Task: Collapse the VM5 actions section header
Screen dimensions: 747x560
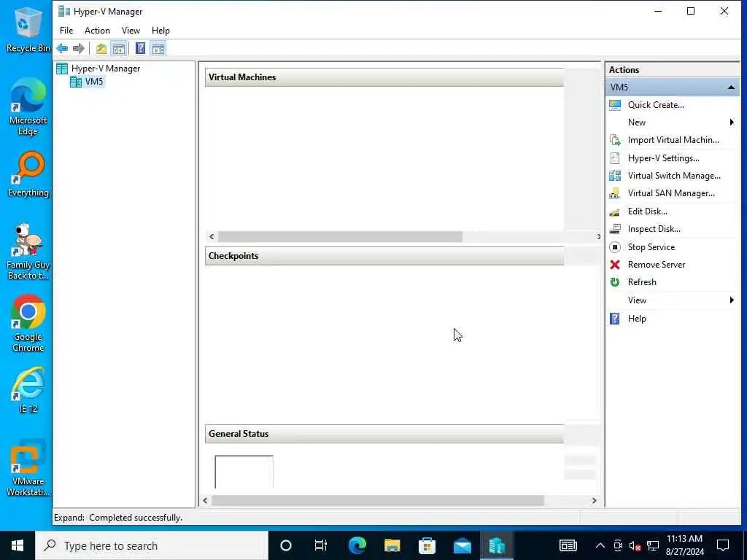Action: 731,87
